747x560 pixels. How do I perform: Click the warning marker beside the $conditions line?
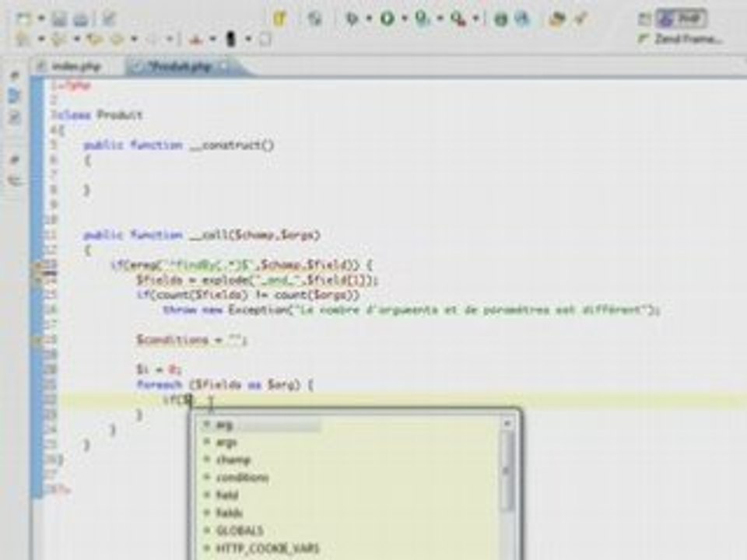coord(38,340)
